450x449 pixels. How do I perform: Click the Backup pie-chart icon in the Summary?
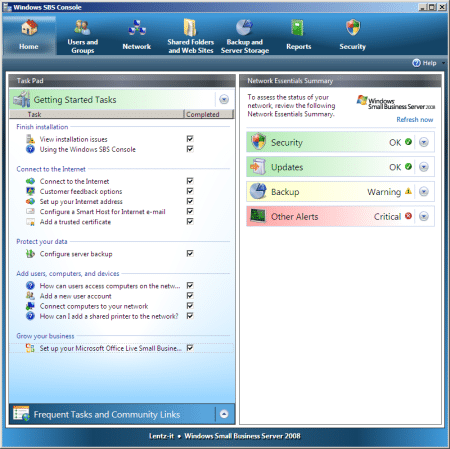(x=258, y=191)
